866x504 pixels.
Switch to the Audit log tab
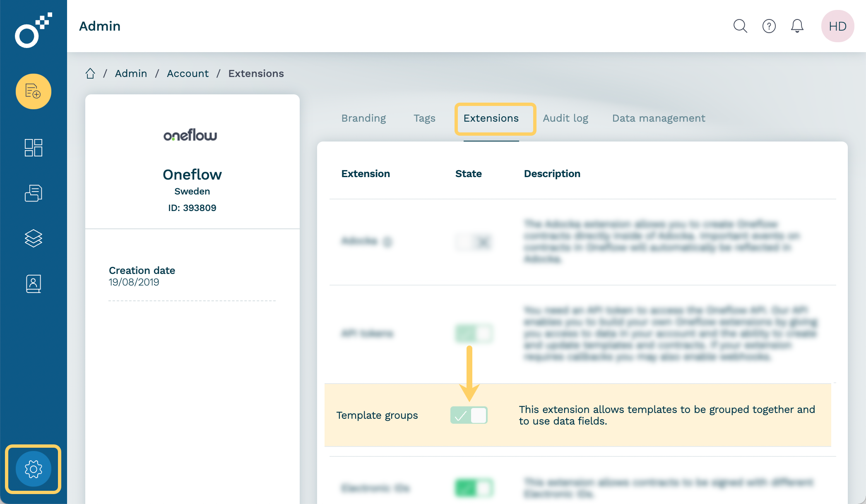point(565,118)
